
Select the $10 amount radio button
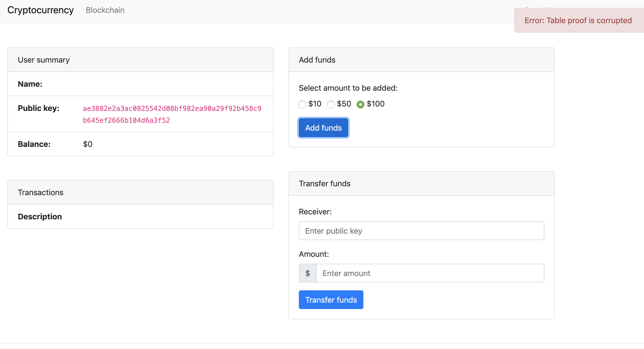point(302,104)
